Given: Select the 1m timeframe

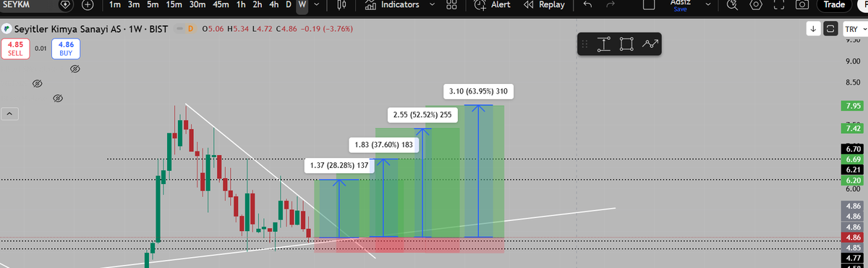Looking at the screenshot, I should pos(115,4).
